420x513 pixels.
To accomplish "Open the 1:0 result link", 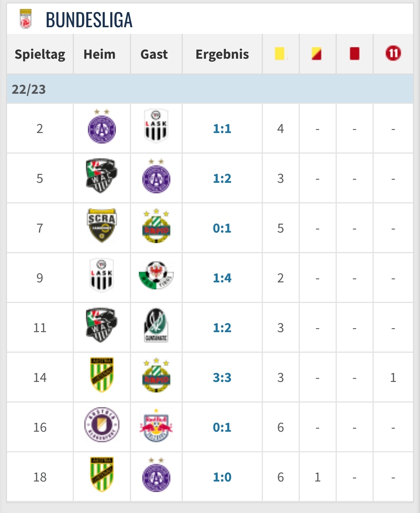I will coord(222,477).
